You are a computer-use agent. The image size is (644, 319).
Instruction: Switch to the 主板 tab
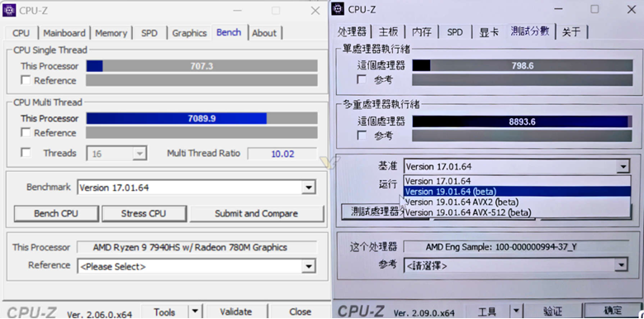click(389, 32)
